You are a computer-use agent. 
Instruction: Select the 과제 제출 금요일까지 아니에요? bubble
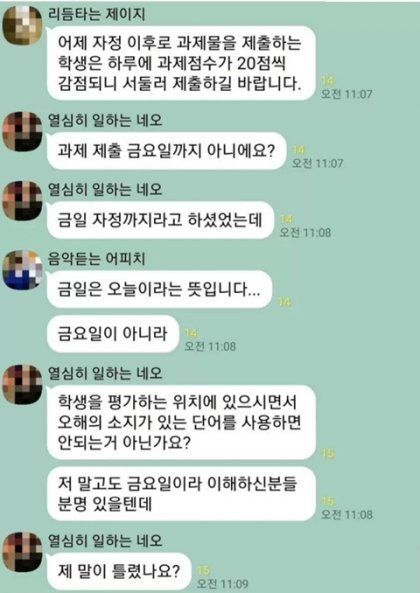click(x=166, y=151)
